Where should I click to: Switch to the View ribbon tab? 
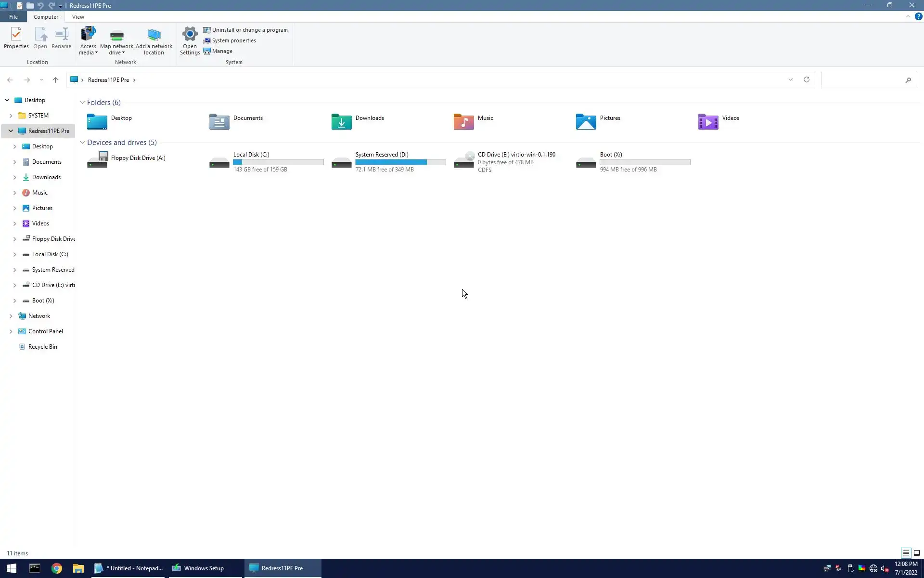[78, 17]
